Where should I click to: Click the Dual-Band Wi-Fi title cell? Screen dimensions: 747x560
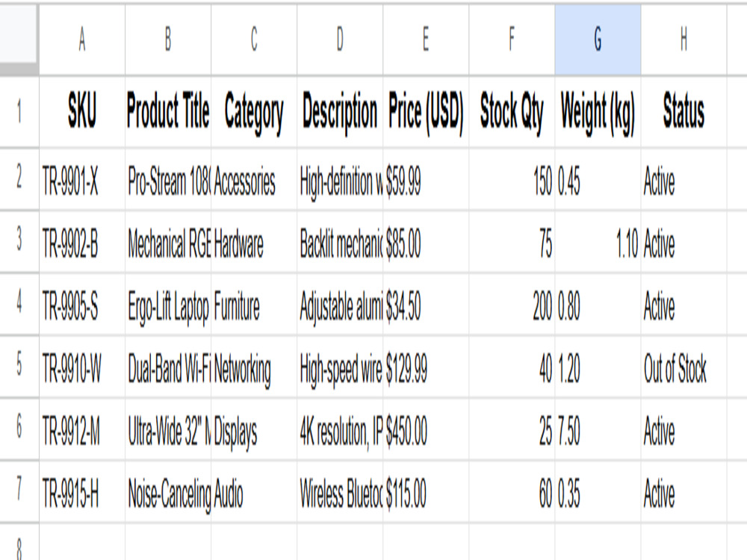tap(168, 367)
